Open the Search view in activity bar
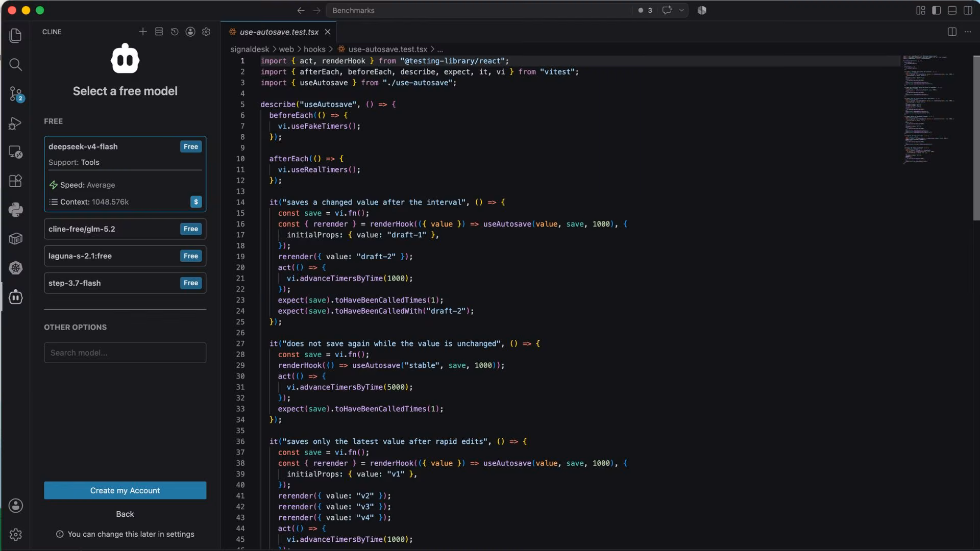 tap(15, 64)
